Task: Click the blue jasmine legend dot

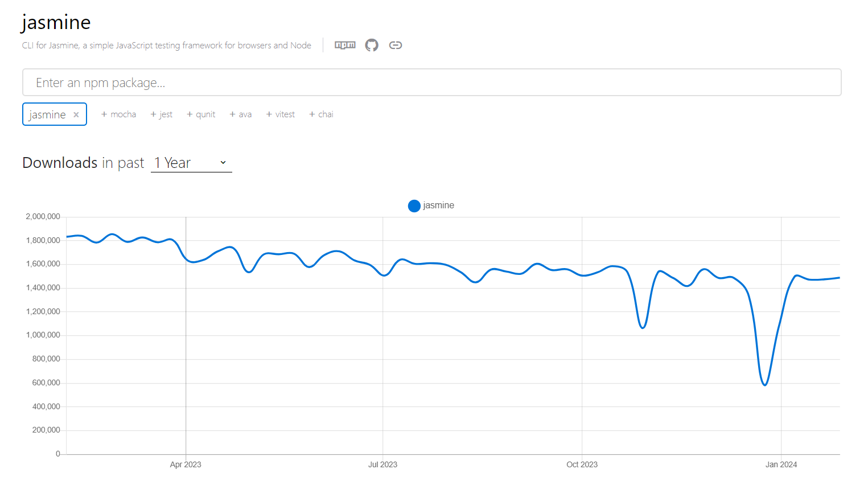Action: 414,205
